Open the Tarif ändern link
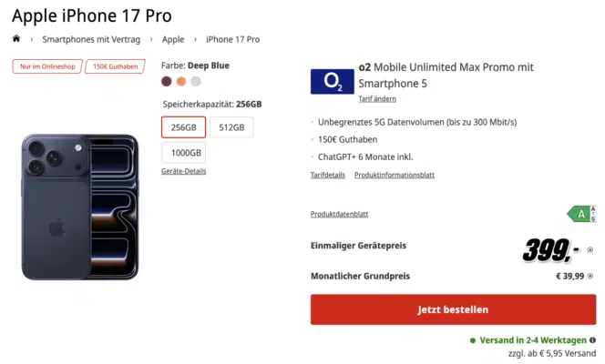 [376, 97]
